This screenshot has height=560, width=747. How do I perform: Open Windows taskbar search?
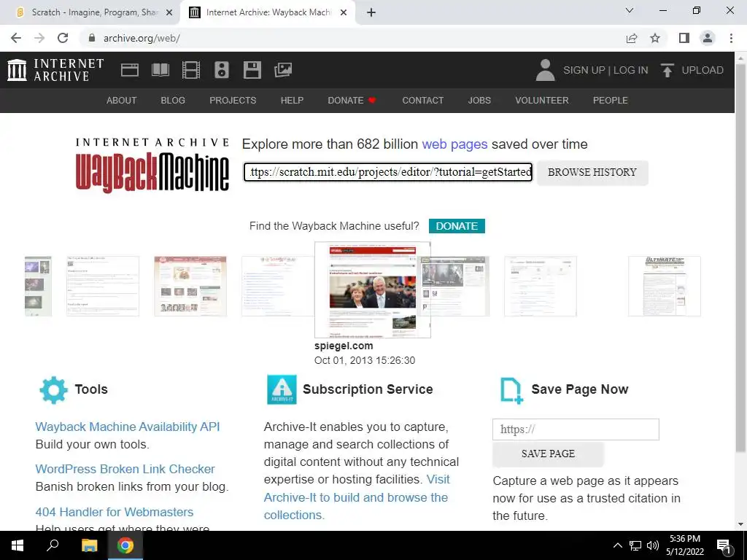(53, 545)
